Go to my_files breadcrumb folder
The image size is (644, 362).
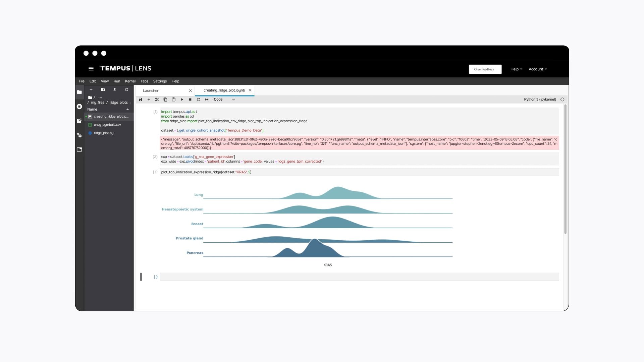click(x=98, y=103)
